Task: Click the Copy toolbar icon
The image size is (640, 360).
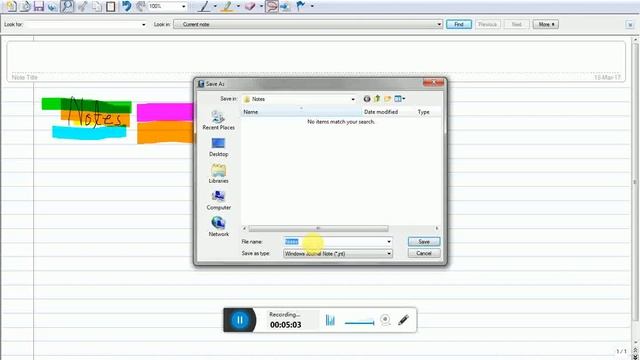Action: 97,6
